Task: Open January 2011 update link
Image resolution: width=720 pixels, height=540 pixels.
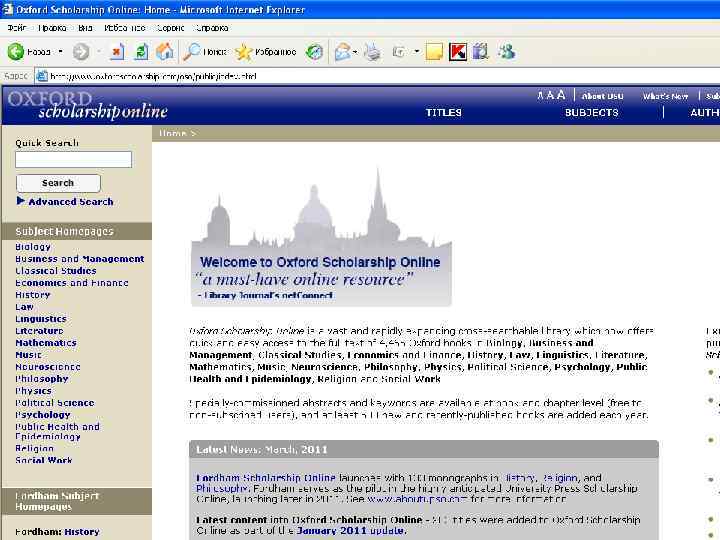Action: tap(350, 530)
